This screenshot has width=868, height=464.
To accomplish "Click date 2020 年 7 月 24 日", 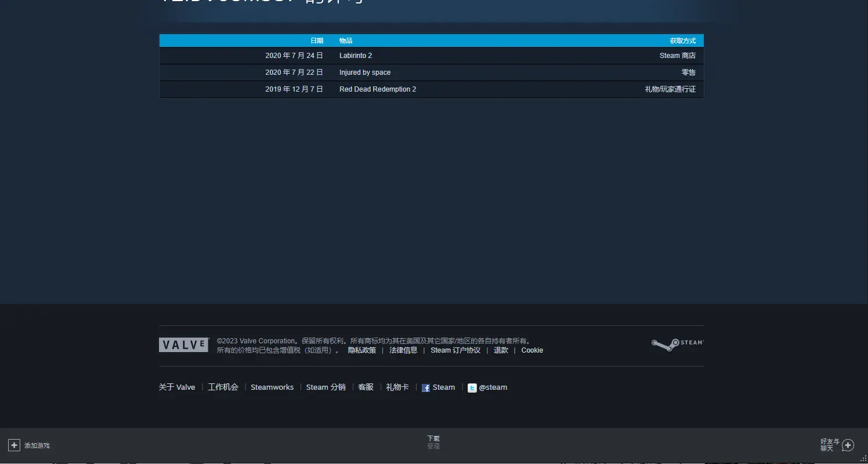I will pyautogui.click(x=294, y=56).
